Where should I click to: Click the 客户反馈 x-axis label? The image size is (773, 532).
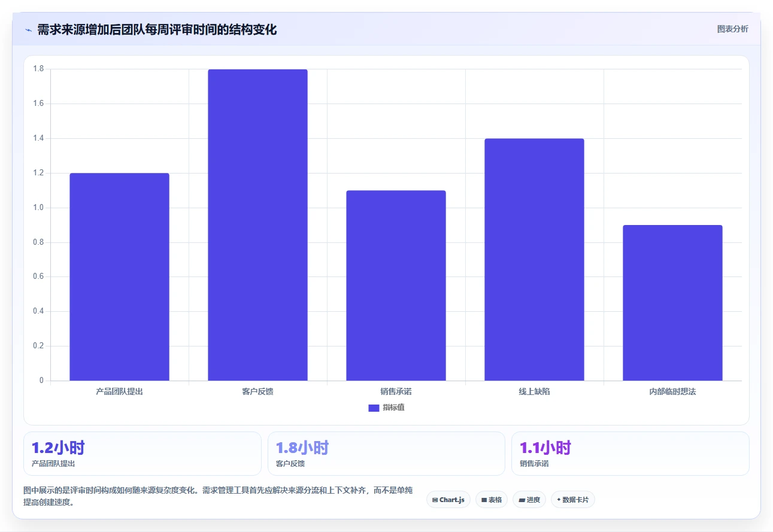click(257, 392)
